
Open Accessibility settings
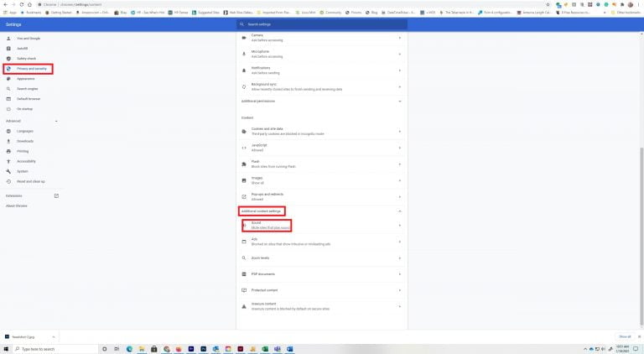tap(26, 161)
